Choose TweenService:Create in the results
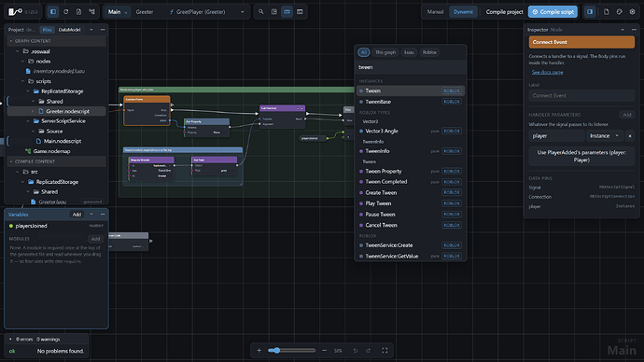Screen dimensions: 644x362 [411, 245]
